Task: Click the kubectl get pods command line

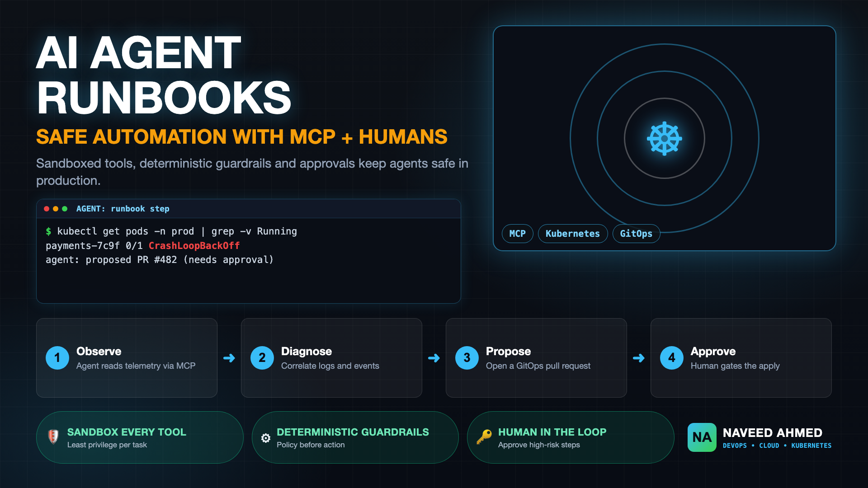Action: coord(171,231)
